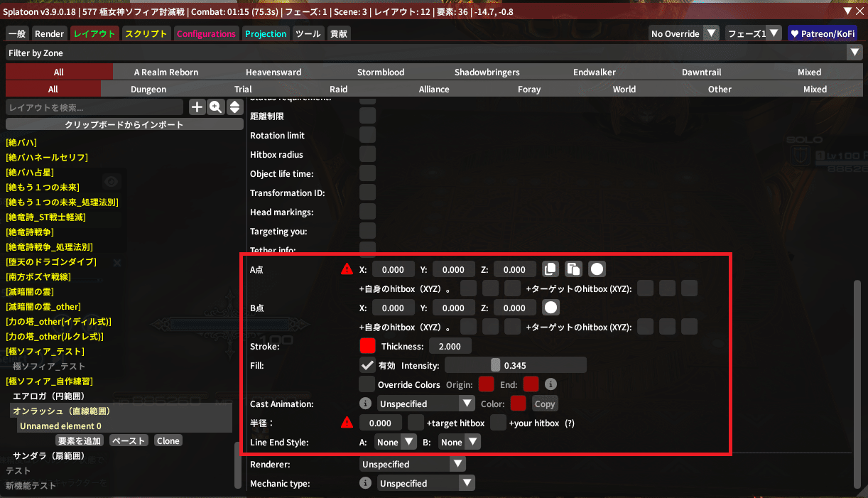The height and width of the screenshot is (498, 868).
Task: Click the add layout plus icon
Action: pos(197,107)
